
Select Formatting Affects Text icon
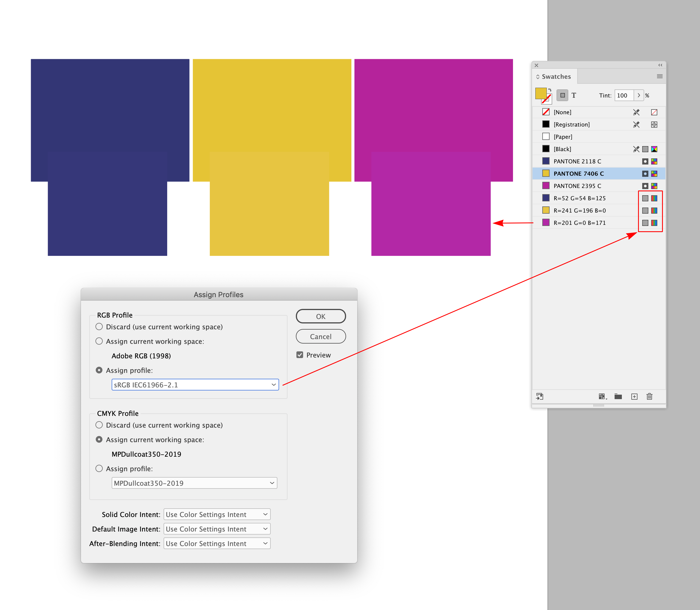pyautogui.click(x=574, y=95)
